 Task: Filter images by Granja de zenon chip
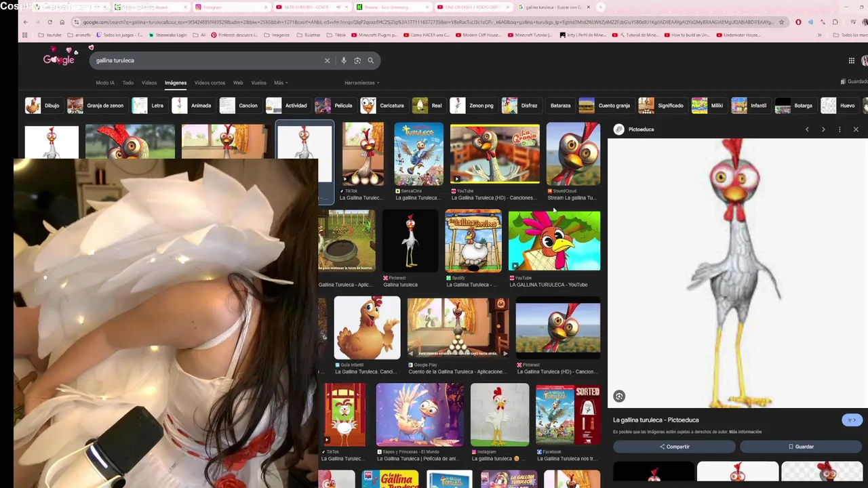point(96,106)
